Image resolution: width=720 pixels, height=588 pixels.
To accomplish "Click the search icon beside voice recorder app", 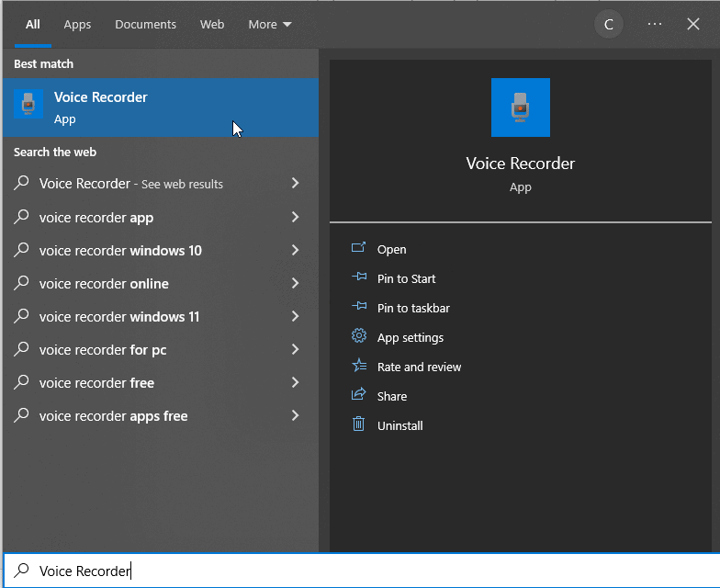I will (x=21, y=217).
